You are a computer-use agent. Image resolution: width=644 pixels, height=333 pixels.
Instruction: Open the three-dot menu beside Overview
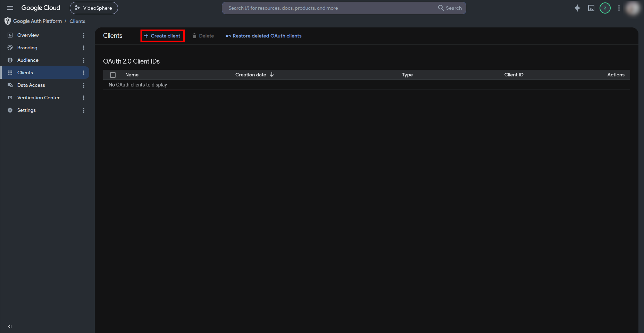84,35
